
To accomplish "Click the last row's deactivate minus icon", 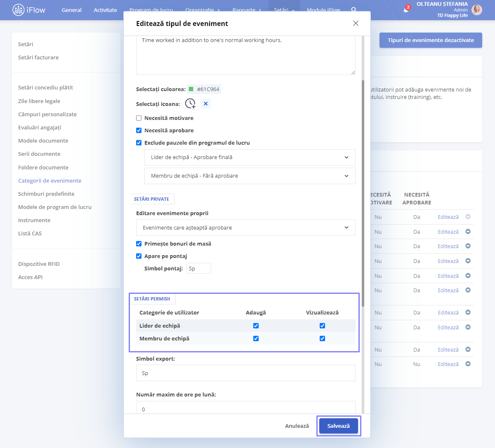I will [x=468, y=364].
